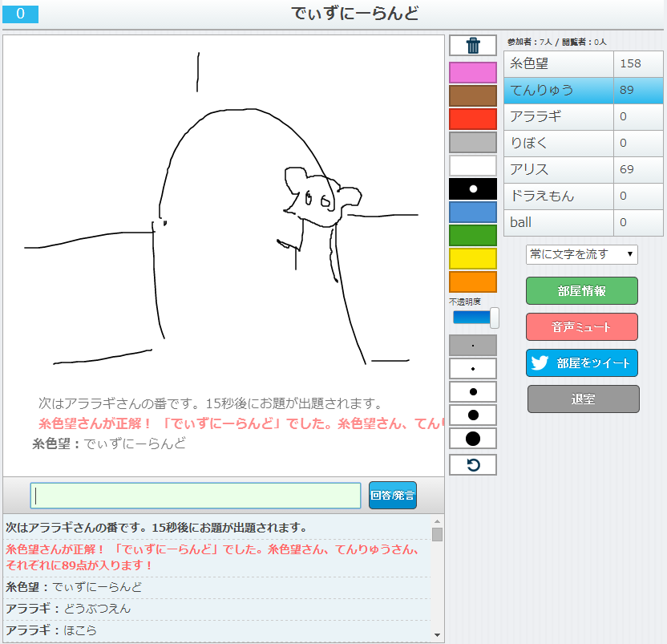This screenshot has height=644, width=667.
Task: Select player りぼく in the list
Action: pyautogui.click(x=559, y=143)
